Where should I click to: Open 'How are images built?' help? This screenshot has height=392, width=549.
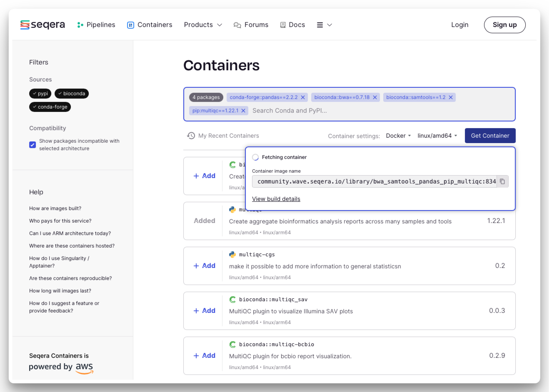(x=55, y=208)
